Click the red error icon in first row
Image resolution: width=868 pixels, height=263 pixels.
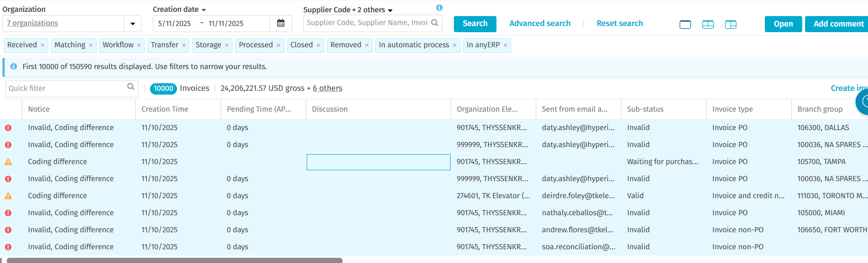(x=9, y=128)
